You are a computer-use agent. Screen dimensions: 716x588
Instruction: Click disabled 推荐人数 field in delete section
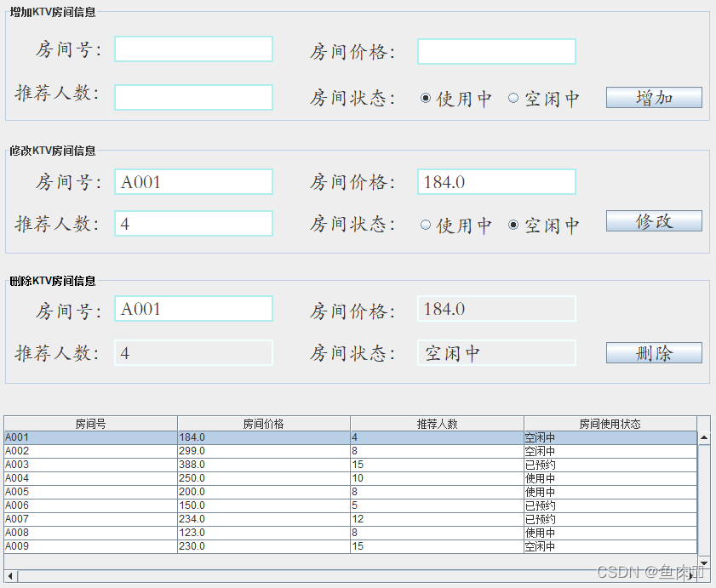pos(193,352)
